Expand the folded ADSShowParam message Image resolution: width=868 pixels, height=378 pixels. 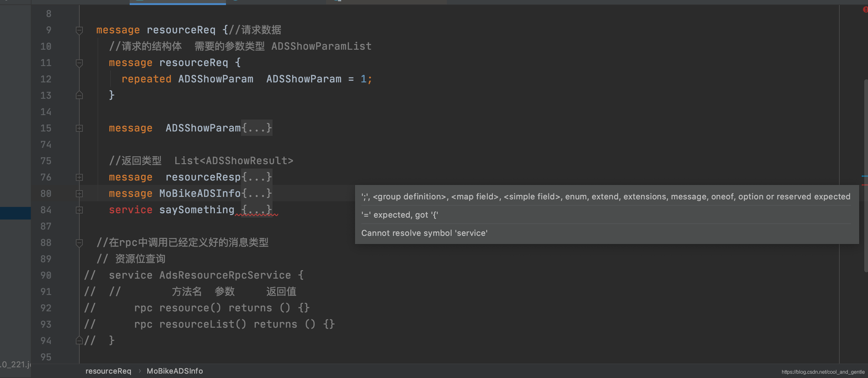(x=79, y=128)
